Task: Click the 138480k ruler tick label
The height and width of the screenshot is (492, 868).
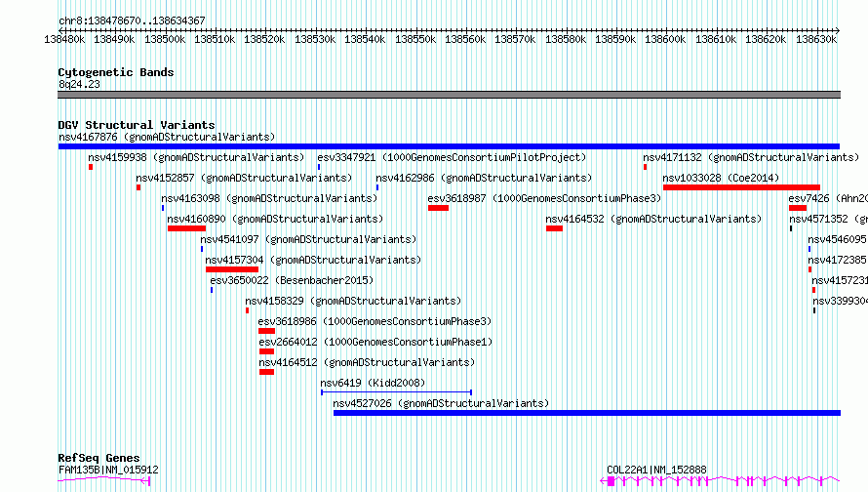Action: coord(64,39)
